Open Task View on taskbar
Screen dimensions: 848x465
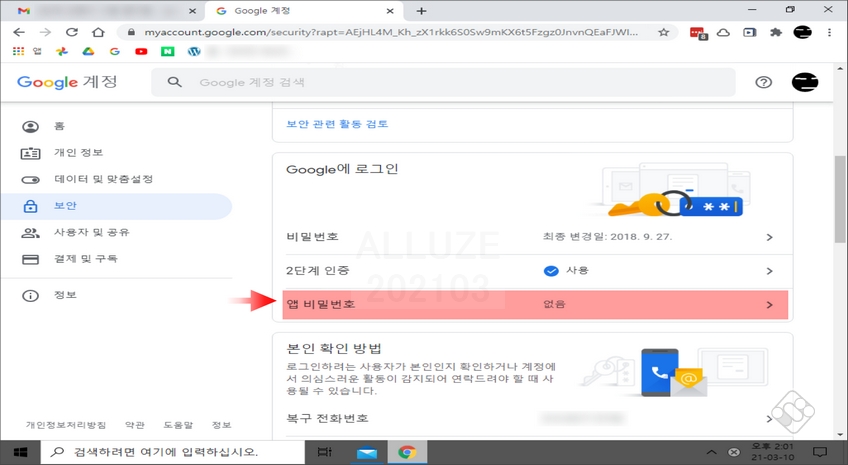coord(324,452)
